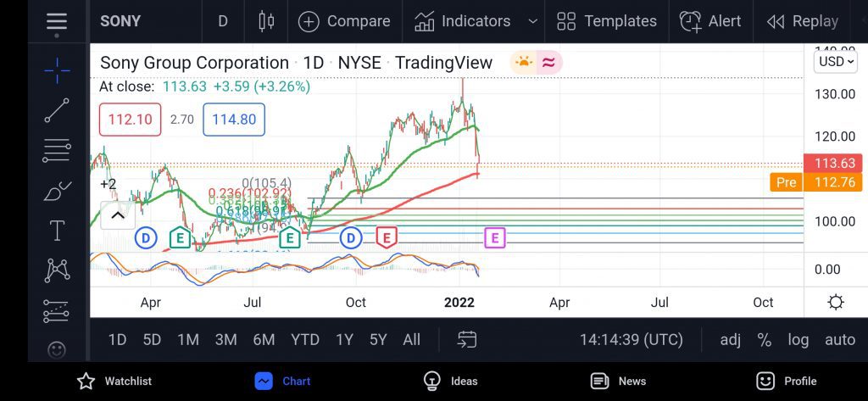This screenshot has height=401, width=868.
Task: Create a new Alert
Action: pyautogui.click(x=710, y=21)
